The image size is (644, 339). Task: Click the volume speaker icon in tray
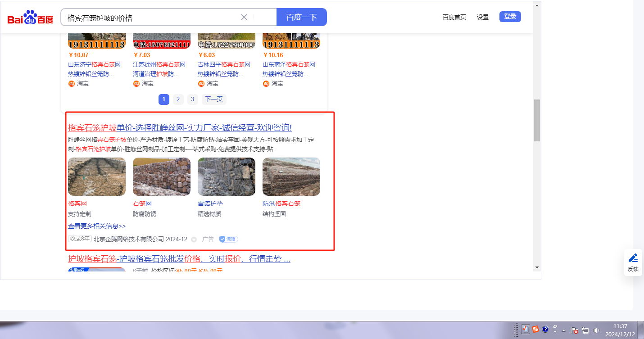pos(596,330)
